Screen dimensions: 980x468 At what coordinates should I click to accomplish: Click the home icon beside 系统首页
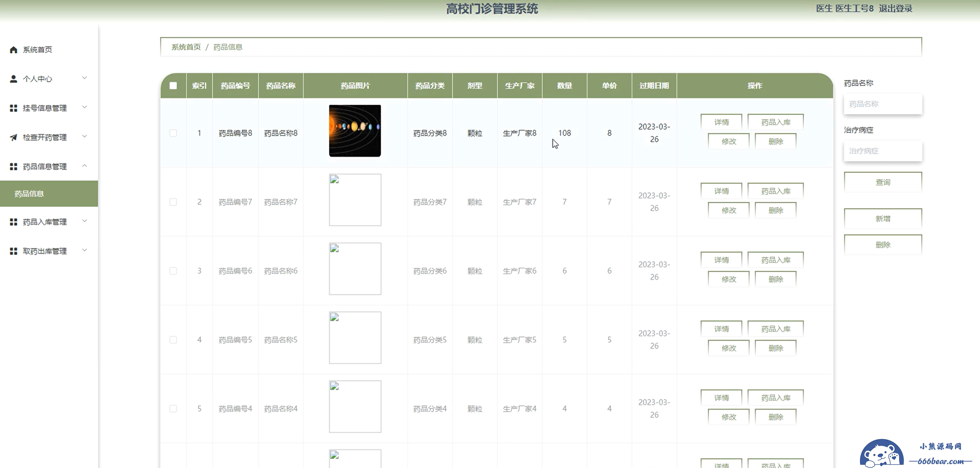13,50
